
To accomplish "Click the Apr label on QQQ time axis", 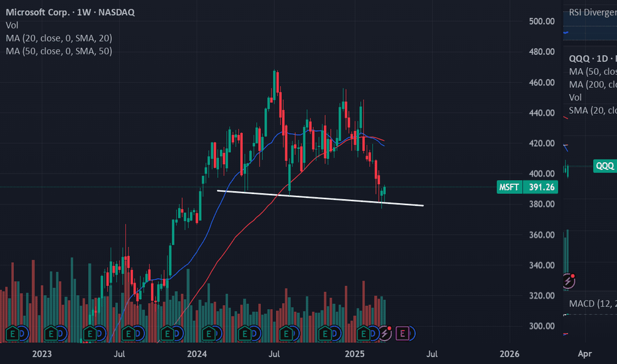I will [585, 354].
